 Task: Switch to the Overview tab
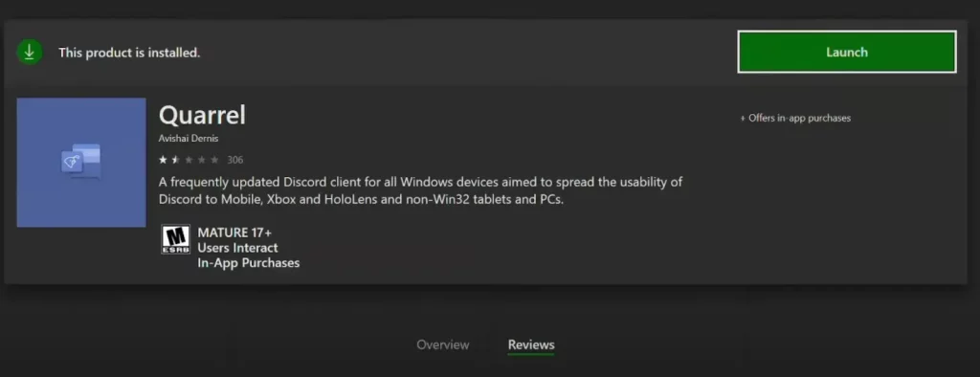click(442, 344)
